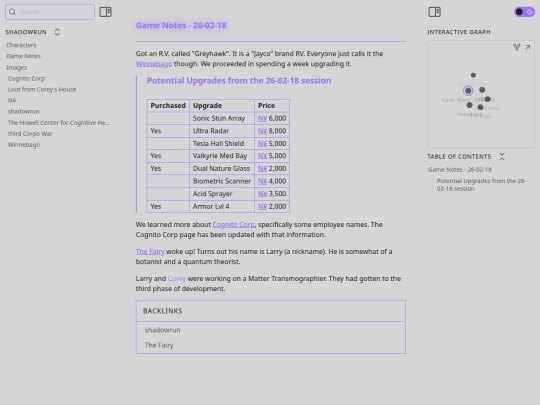Collapse the table of contents
540x405 pixels.
(x=502, y=157)
